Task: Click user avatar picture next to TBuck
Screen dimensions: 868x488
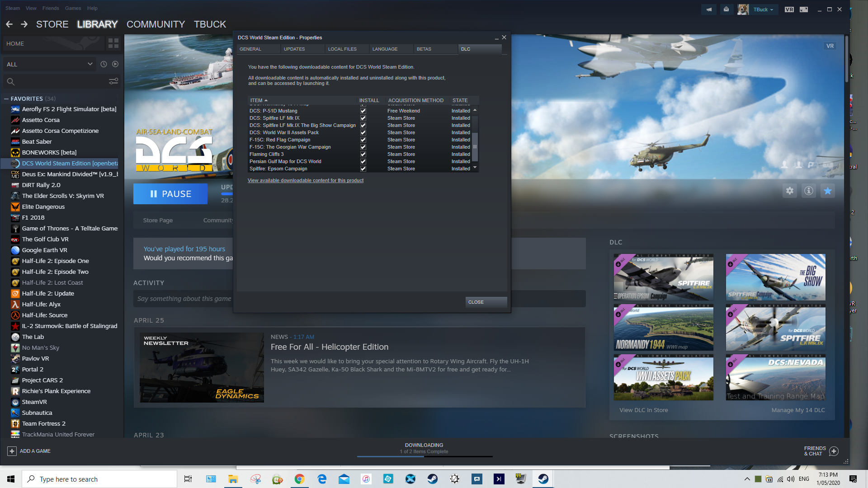Action: click(x=743, y=9)
